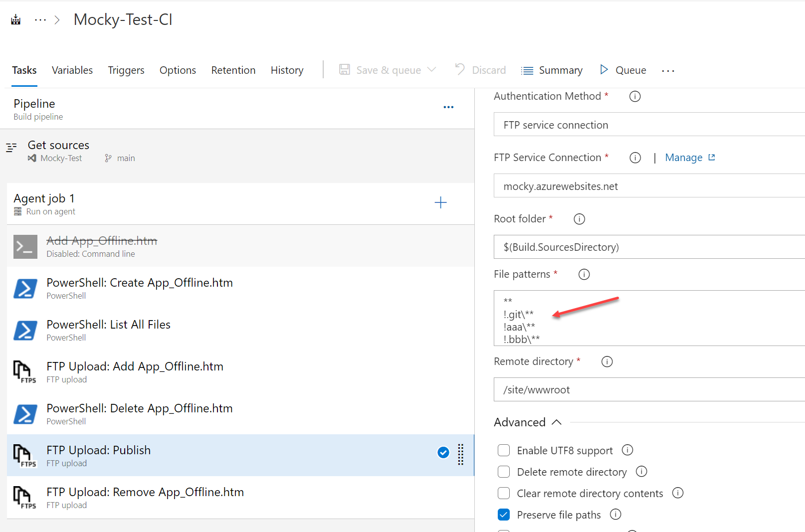
Task: Show info for Delete remote directory
Action: click(641, 471)
